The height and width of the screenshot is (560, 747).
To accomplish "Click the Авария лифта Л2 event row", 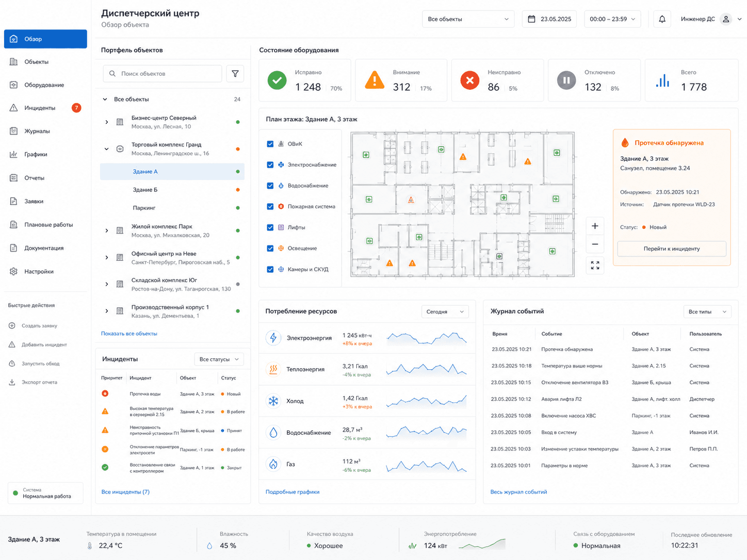I will [611, 399].
